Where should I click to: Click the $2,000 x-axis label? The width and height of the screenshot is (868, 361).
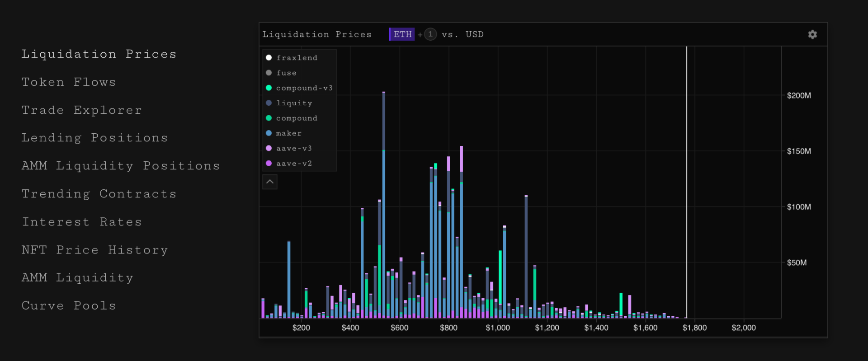[744, 328]
